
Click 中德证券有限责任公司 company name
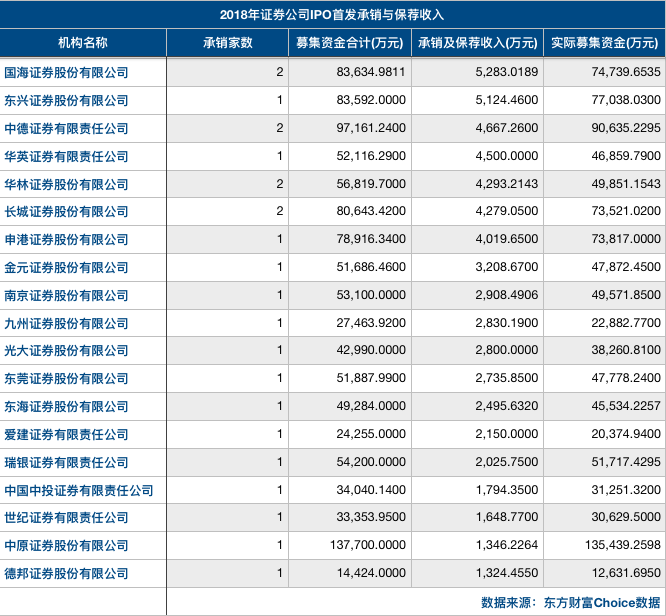click(66, 129)
